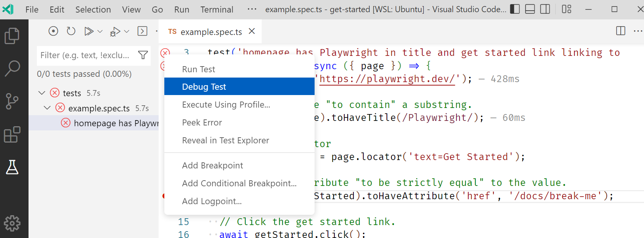Click the '0/0 tests passed (0.00%)' text
Screen dimensions: 644x238
coord(84,74)
